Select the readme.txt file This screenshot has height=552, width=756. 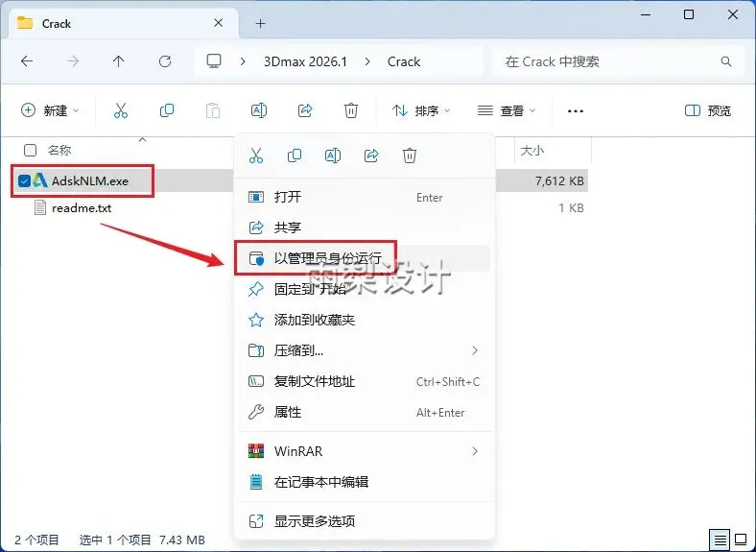82,208
